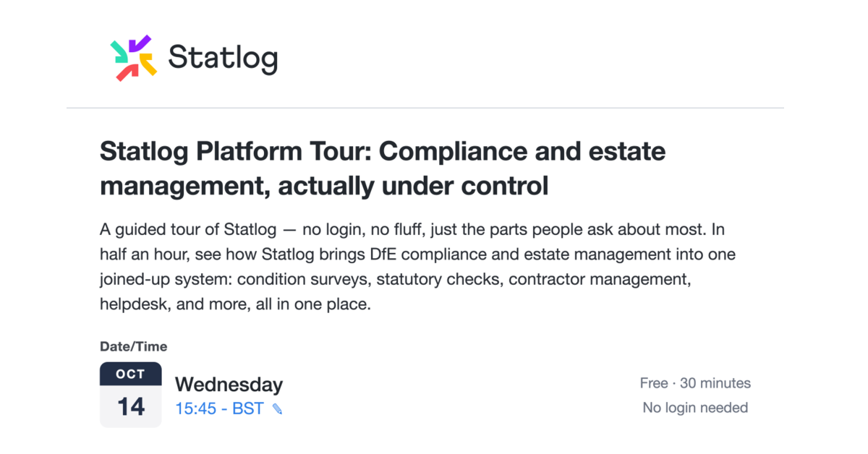Click the day number 14 on the calendar badge
The image size is (868, 454).
(131, 406)
